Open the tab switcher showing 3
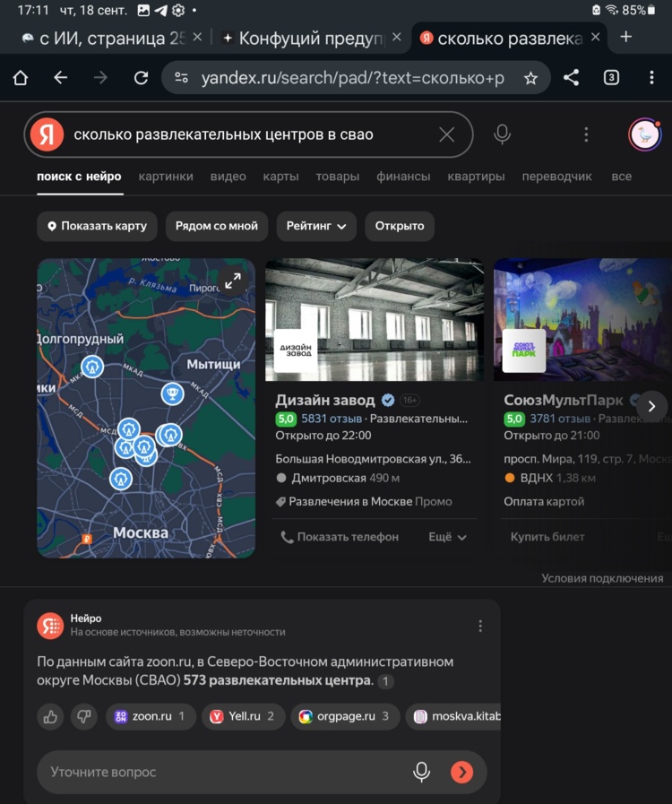 point(611,77)
